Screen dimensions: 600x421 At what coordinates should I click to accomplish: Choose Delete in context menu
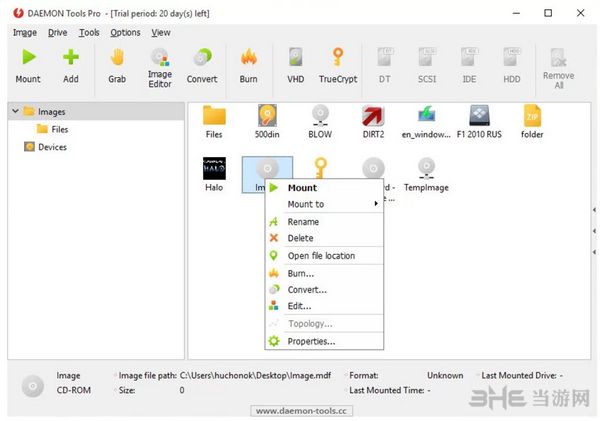point(324,238)
